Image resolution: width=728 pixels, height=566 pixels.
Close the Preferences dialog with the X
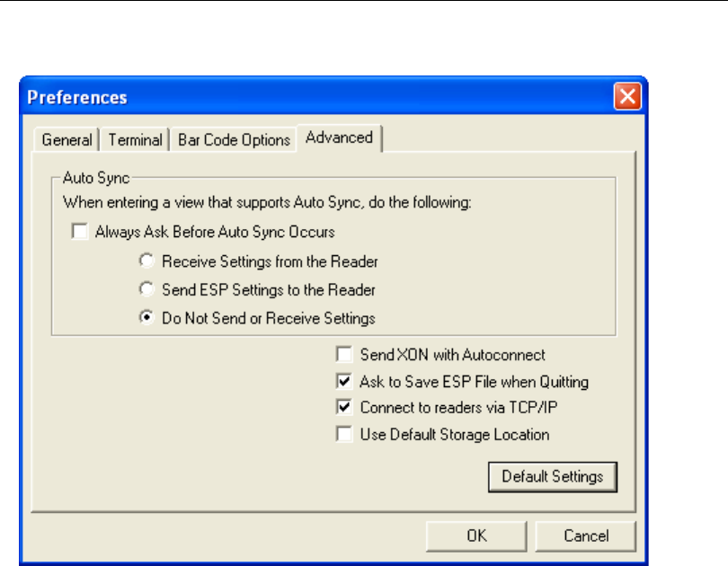point(626,96)
